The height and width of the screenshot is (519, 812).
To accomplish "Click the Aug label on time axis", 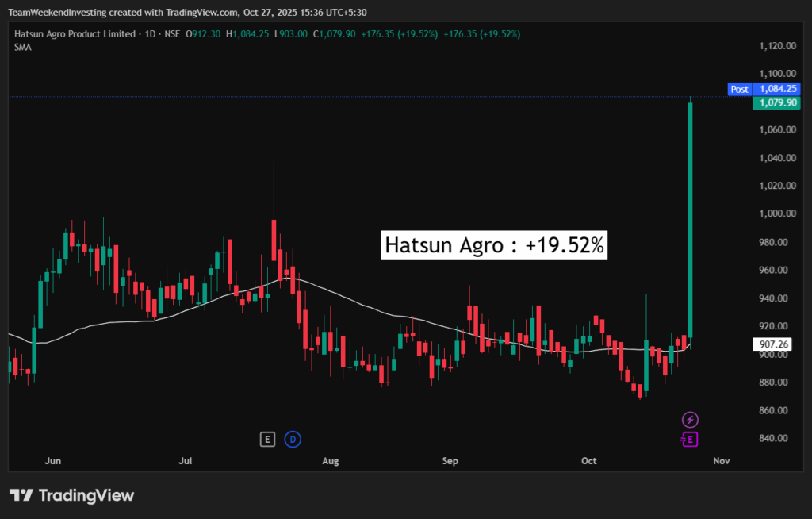I will (331, 461).
